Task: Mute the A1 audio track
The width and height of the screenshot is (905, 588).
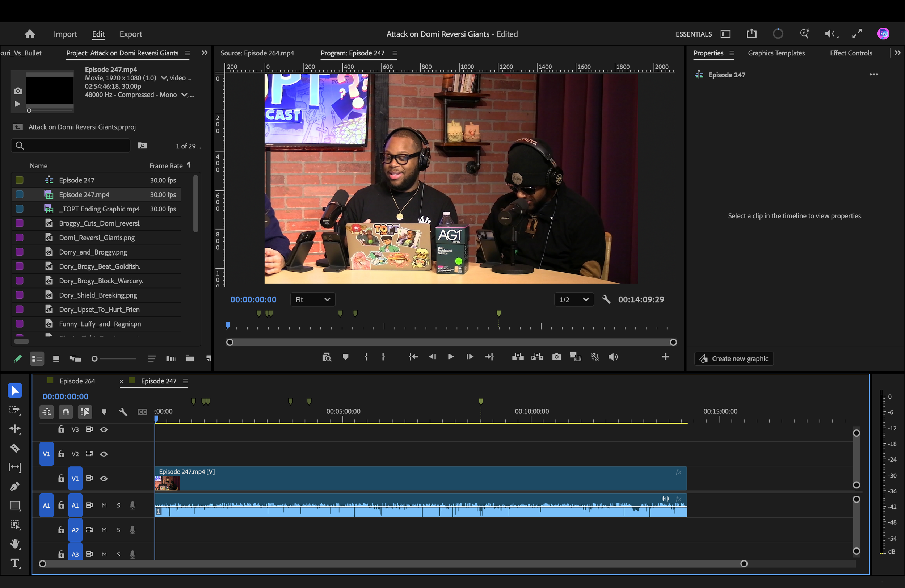Action: [x=104, y=505]
